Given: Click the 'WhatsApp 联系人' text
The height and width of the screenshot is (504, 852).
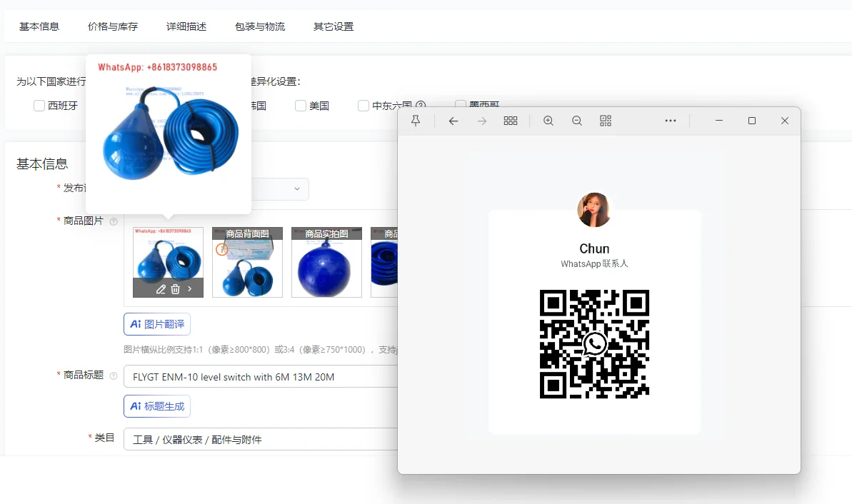Looking at the screenshot, I should click(594, 263).
